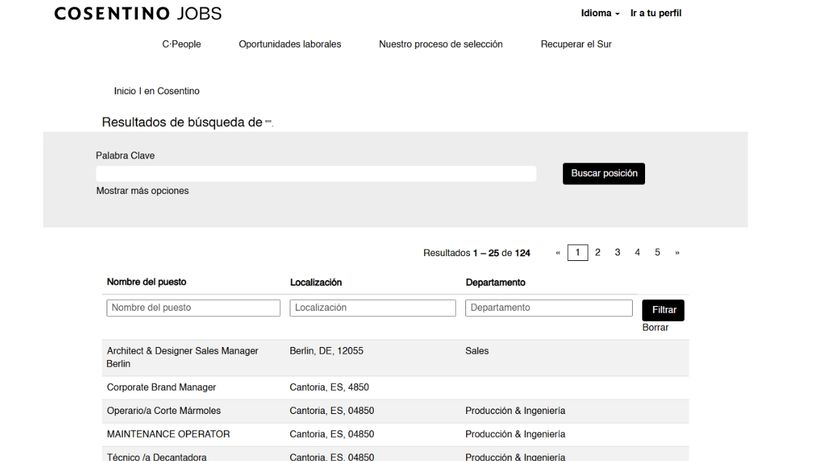
Task: Click the Cosentino Jobs logo
Action: pos(138,14)
